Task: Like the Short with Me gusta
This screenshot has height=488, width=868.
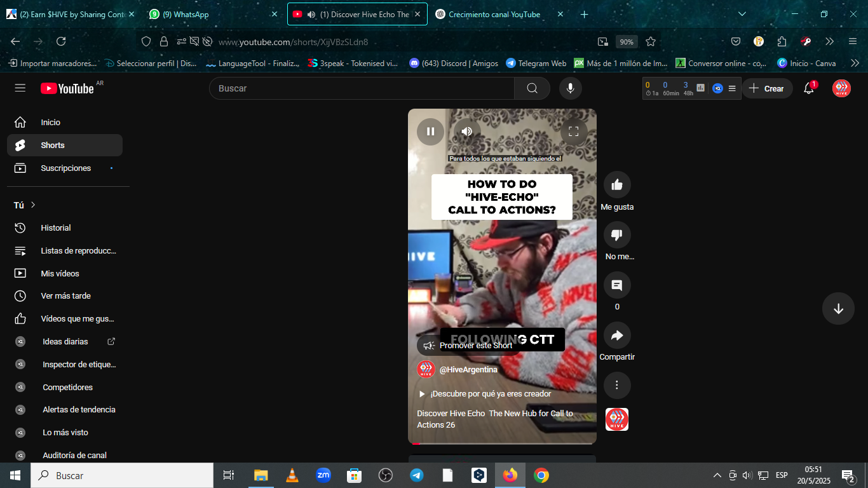Action: (617, 185)
